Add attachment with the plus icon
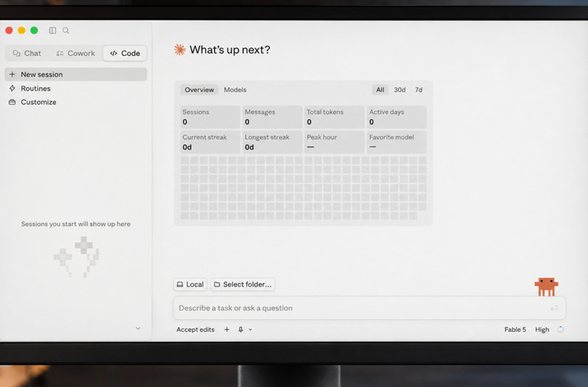 coord(226,330)
